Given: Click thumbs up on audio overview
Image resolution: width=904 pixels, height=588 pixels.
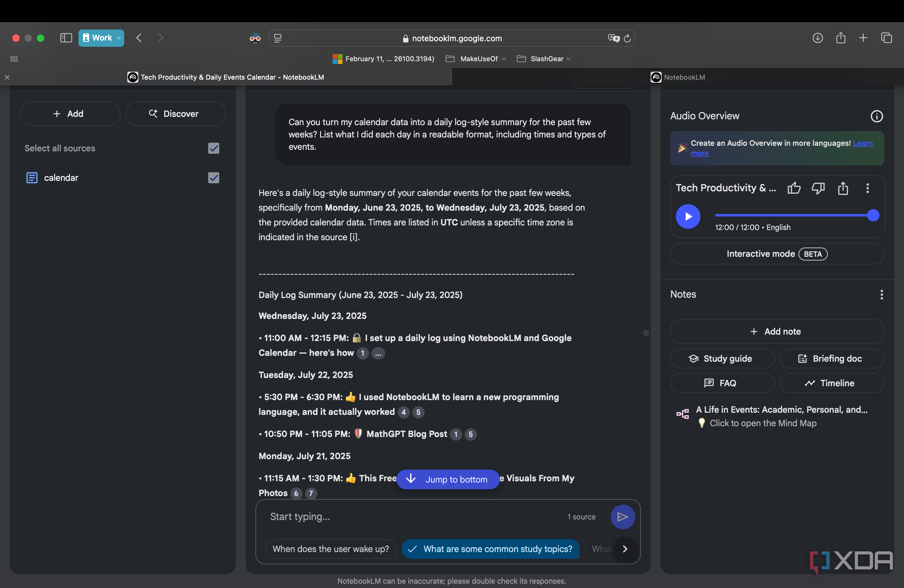Looking at the screenshot, I should coord(794,188).
